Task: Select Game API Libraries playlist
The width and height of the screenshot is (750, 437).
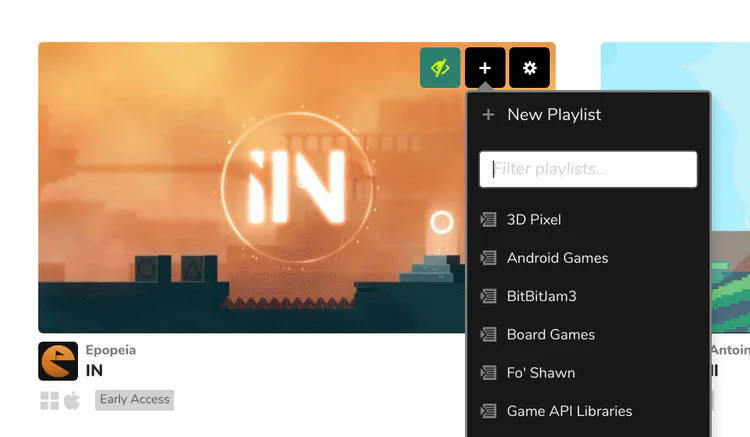Action: pyautogui.click(x=588, y=411)
